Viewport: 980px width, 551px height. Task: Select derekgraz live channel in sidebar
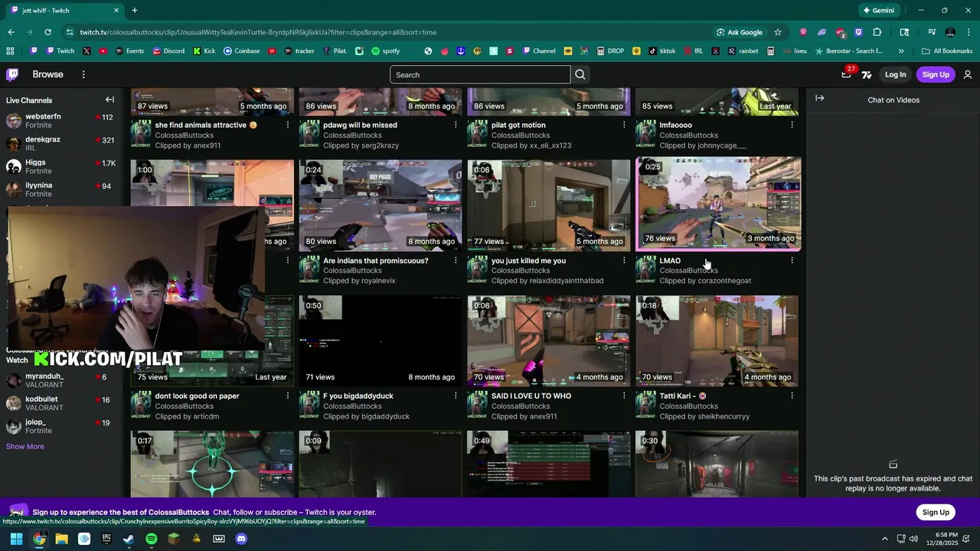coord(60,143)
